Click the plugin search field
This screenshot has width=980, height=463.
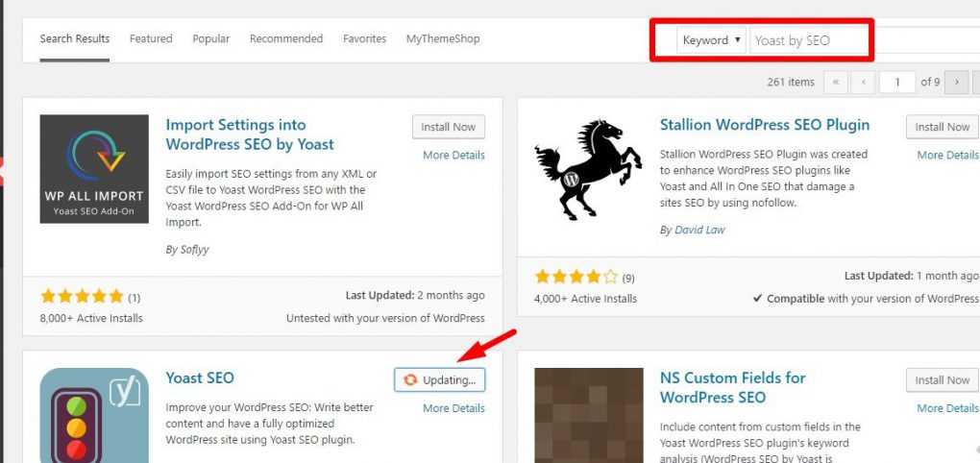865,40
